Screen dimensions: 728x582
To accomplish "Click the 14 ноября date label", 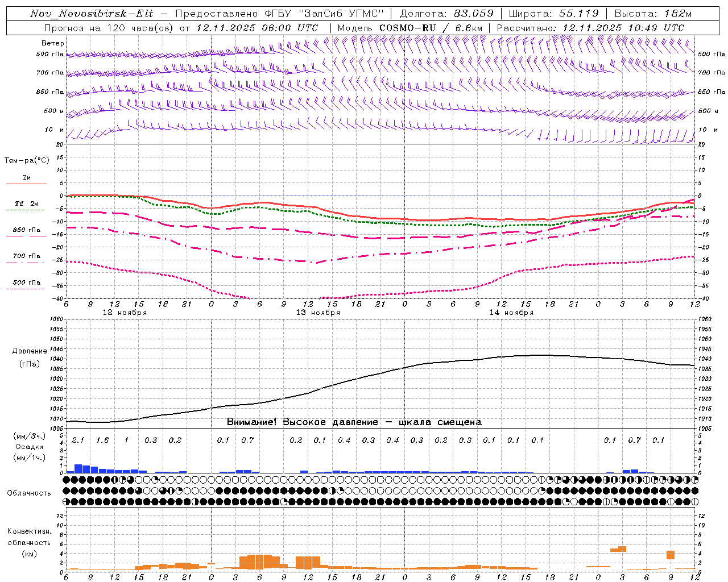I will [511, 313].
